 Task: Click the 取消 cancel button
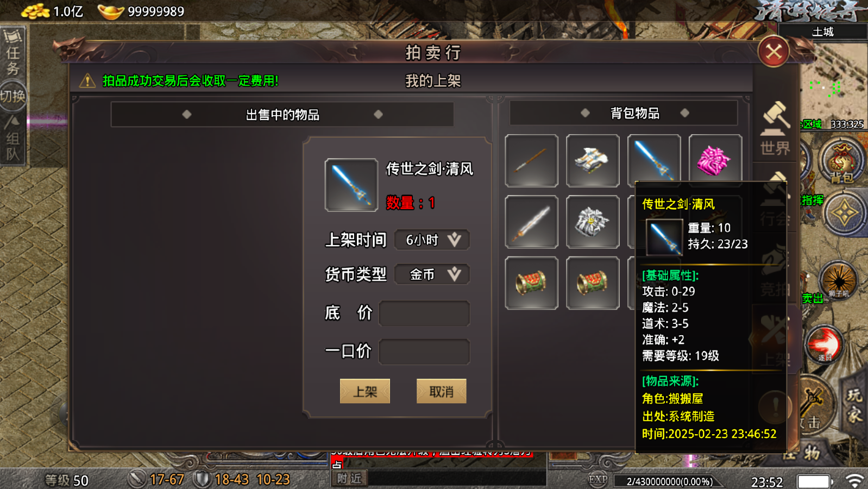tap(441, 391)
